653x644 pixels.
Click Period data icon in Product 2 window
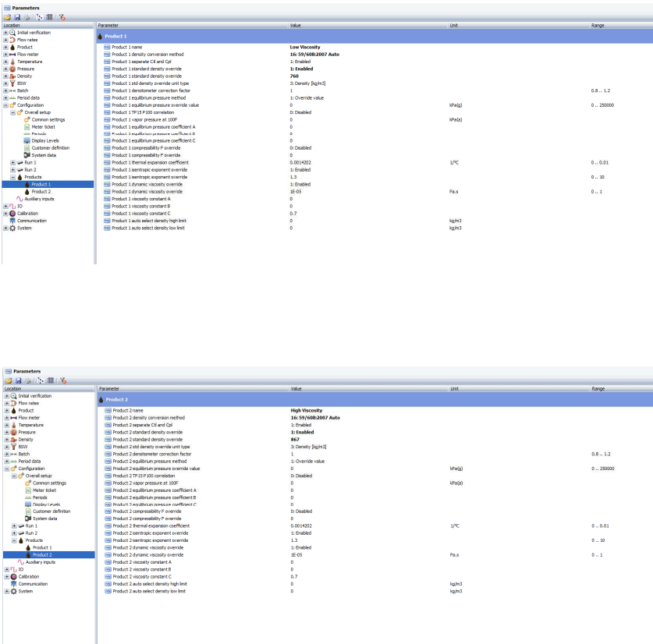14,462
